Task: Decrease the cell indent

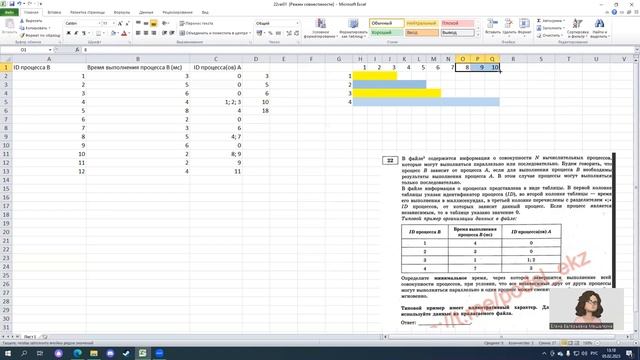Action: coord(164,33)
